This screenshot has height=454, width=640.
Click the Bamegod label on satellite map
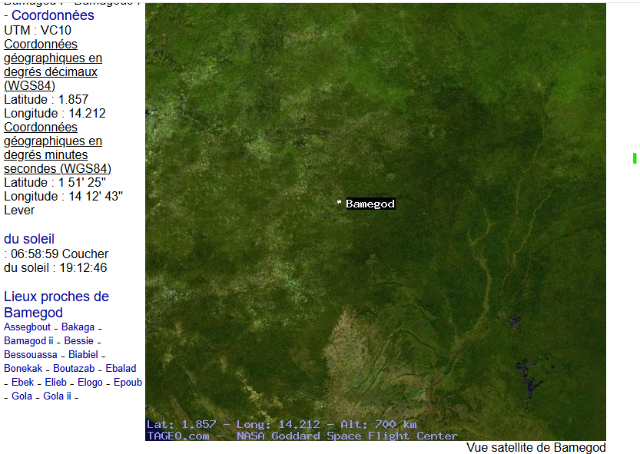click(370, 204)
